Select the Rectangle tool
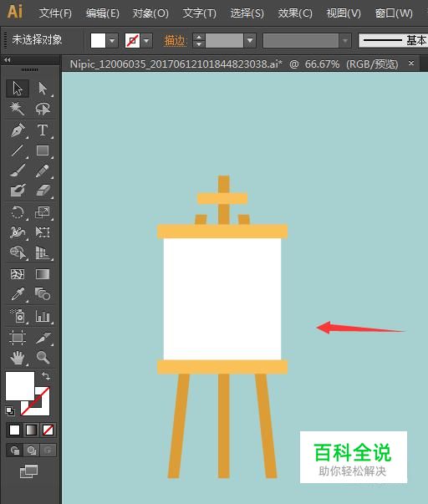 43,150
